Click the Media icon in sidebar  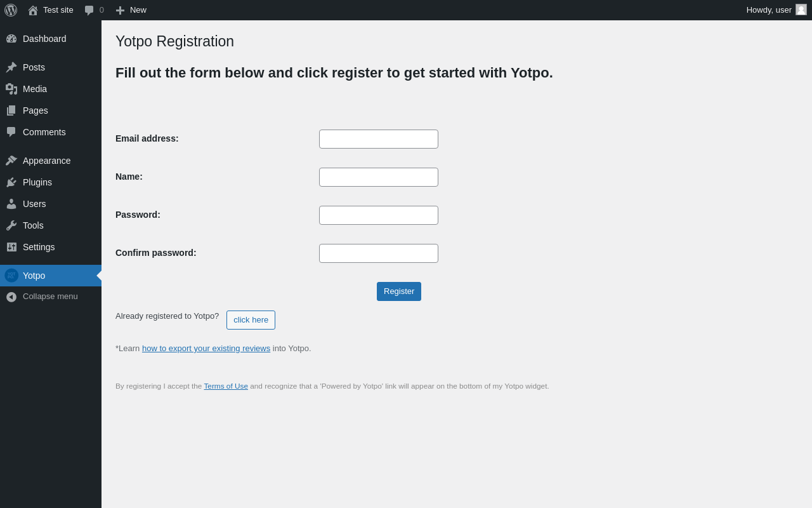click(x=11, y=89)
